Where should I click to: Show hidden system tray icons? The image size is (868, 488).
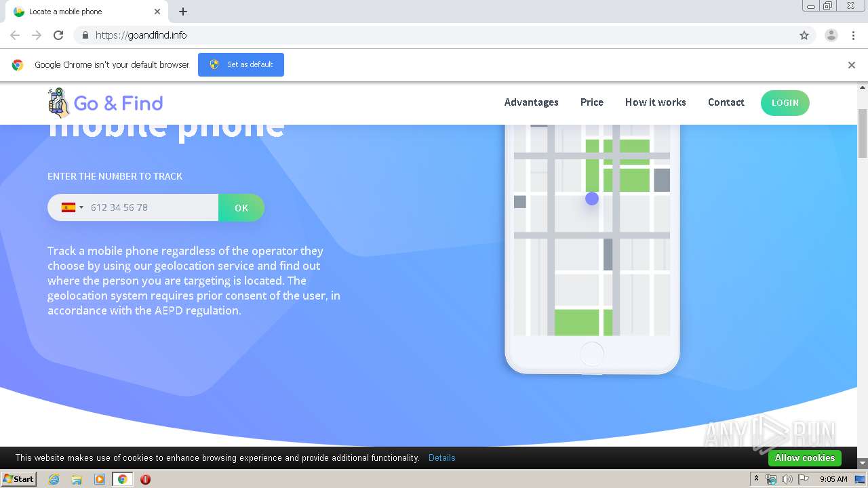click(756, 479)
